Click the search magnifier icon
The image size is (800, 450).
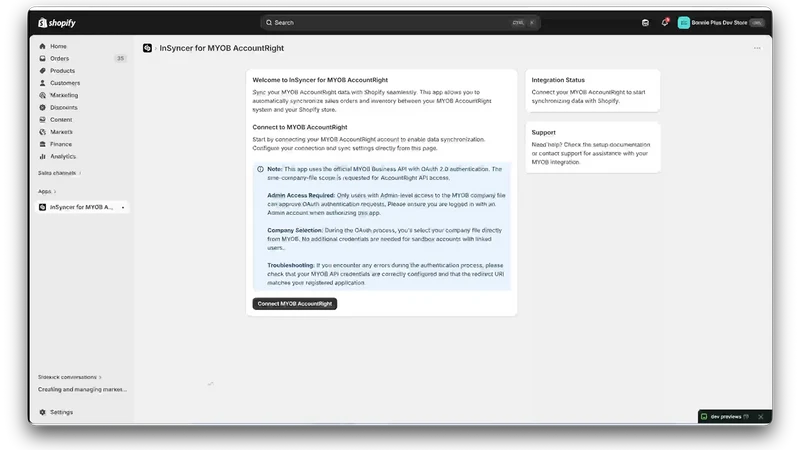coord(269,22)
